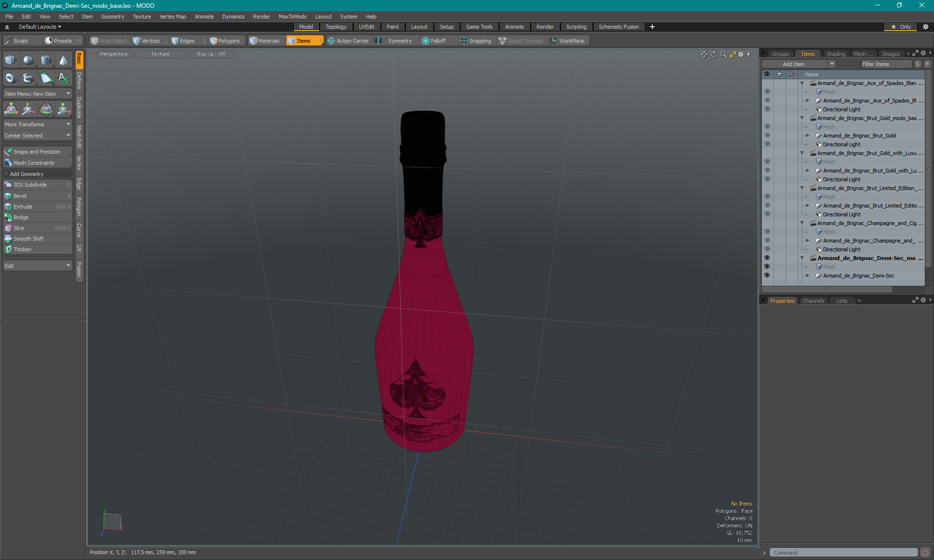Switch to the Topology layout tab
934x560 pixels.
(336, 27)
